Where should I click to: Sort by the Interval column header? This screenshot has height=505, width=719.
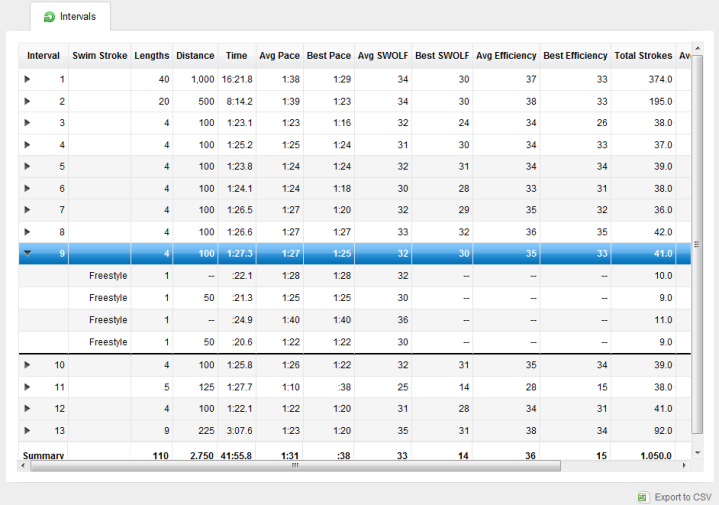pos(44,55)
